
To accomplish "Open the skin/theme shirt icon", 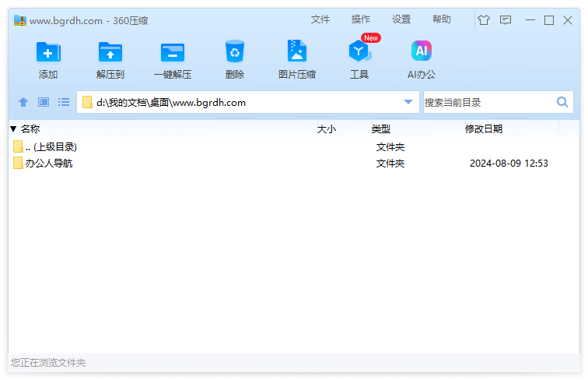I will [484, 20].
